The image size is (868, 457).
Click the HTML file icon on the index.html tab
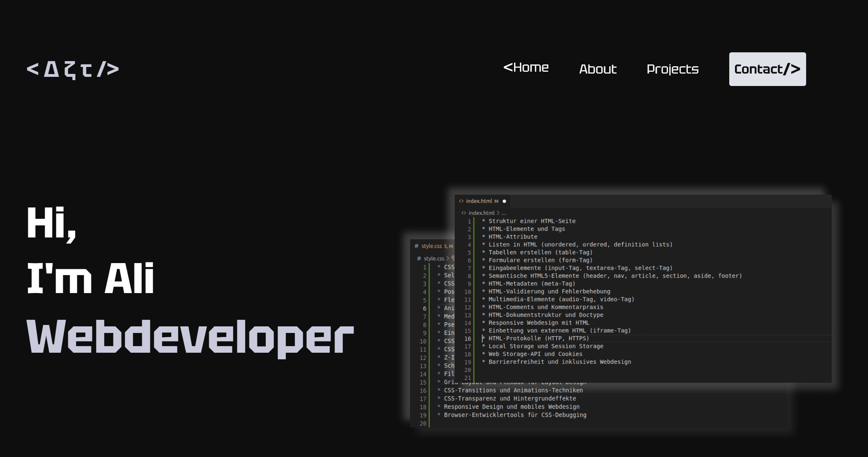click(461, 201)
